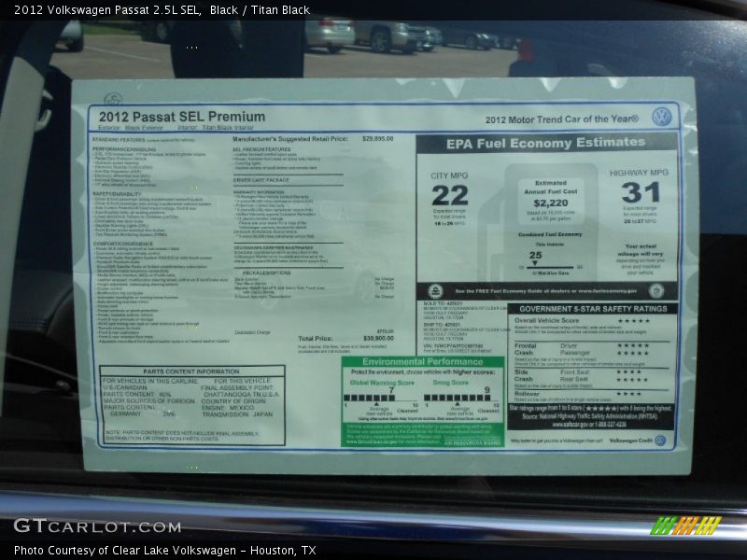
Task: Click the 'Environmental Performance' green header
Action: (x=423, y=362)
